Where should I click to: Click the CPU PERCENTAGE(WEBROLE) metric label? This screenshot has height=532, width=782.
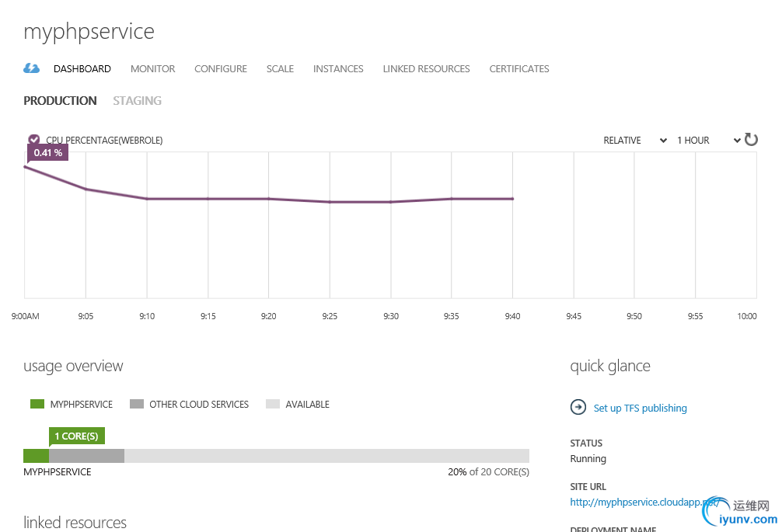(104, 141)
